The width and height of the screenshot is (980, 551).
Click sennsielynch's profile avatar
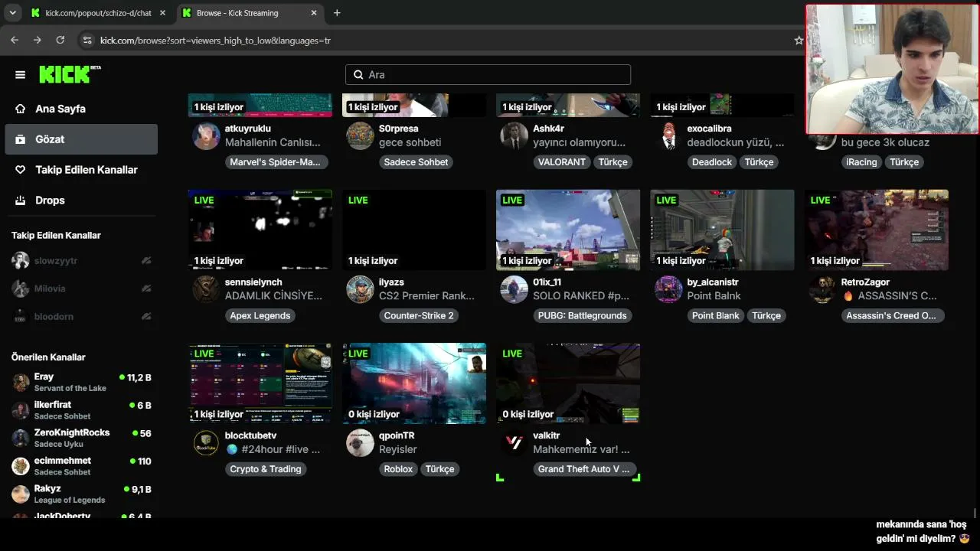206,289
